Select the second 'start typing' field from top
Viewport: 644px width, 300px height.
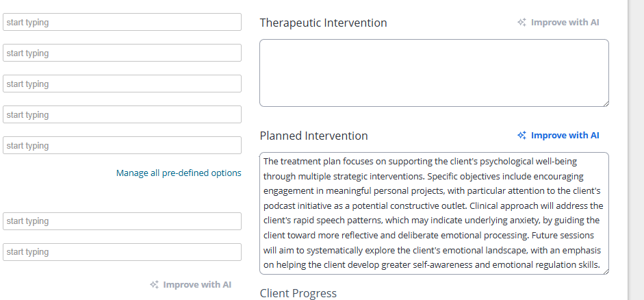pyautogui.click(x=122, y=53)
